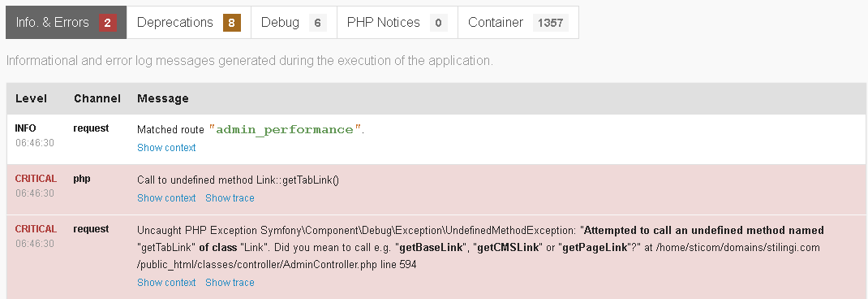Open the Info. & Errors tab
Image resolution: width=868 pixels, height=299 pixels.
(x=66, y=23)
